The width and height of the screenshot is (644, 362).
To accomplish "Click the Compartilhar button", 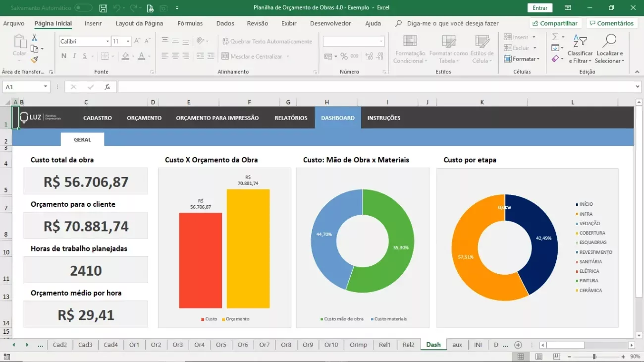I will point(554,23).
